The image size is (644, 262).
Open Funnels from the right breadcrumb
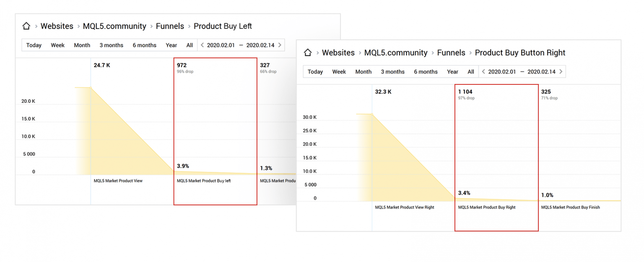451,52
